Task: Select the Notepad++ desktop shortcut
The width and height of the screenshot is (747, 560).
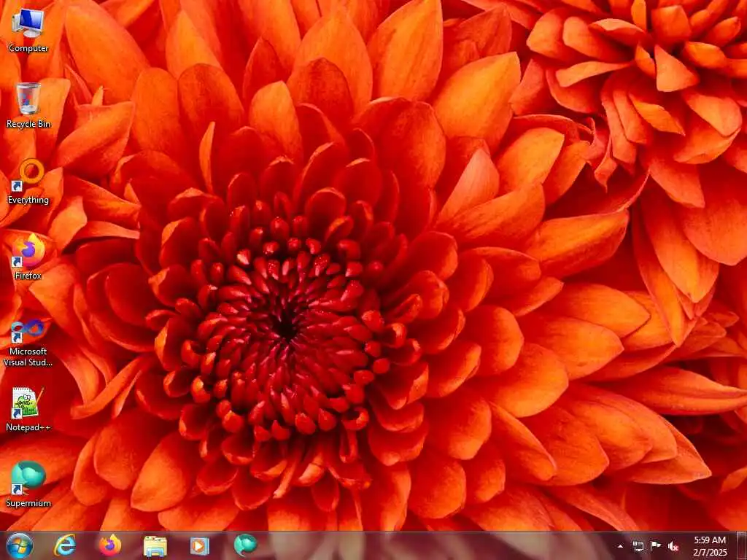Action: [x=28, y=409]
